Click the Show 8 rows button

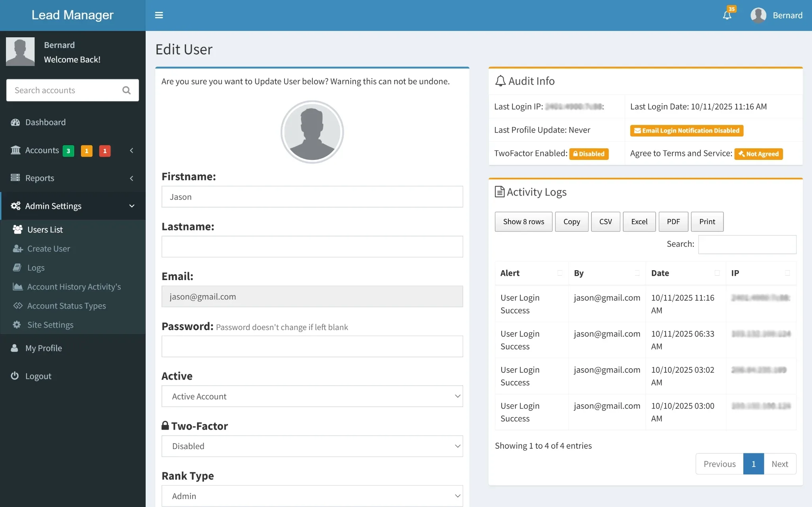[x=523, y=222]
